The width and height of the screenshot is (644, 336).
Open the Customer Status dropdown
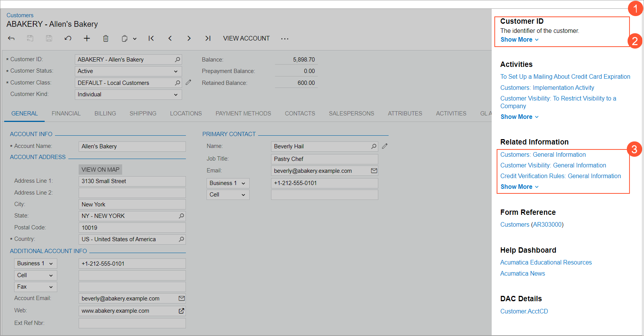(176, 71)
